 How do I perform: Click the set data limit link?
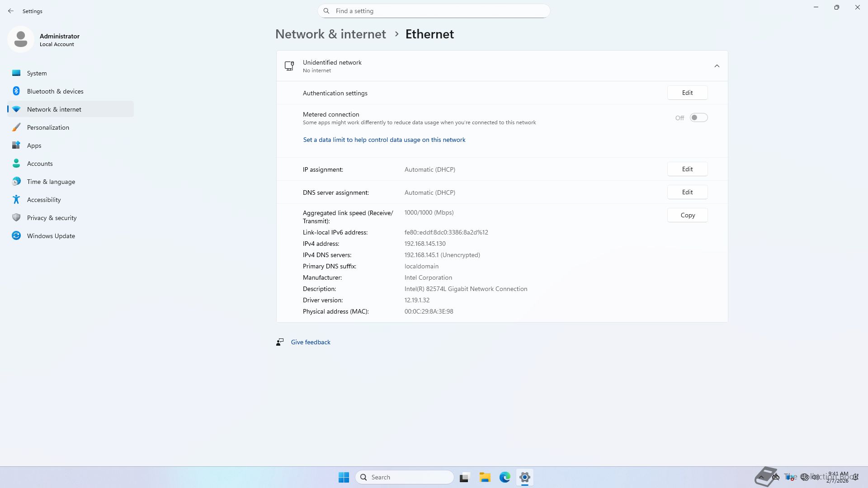[384, 140]
